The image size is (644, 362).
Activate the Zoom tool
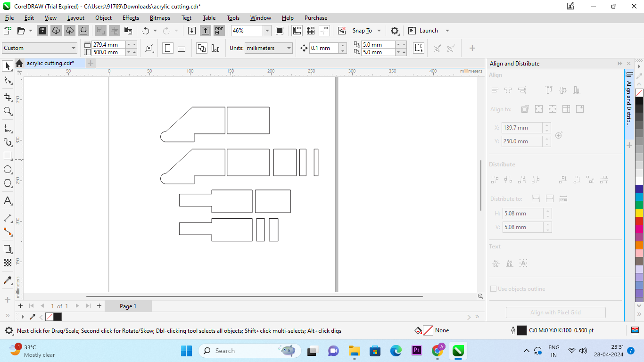coord(8,111)
